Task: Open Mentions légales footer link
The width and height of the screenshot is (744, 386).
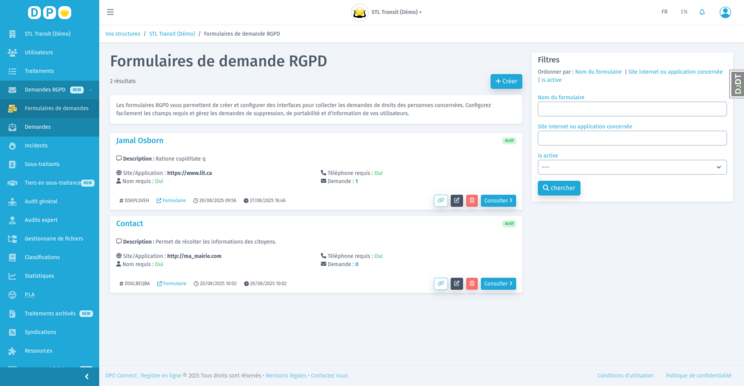Action: (x=286, y=376)
